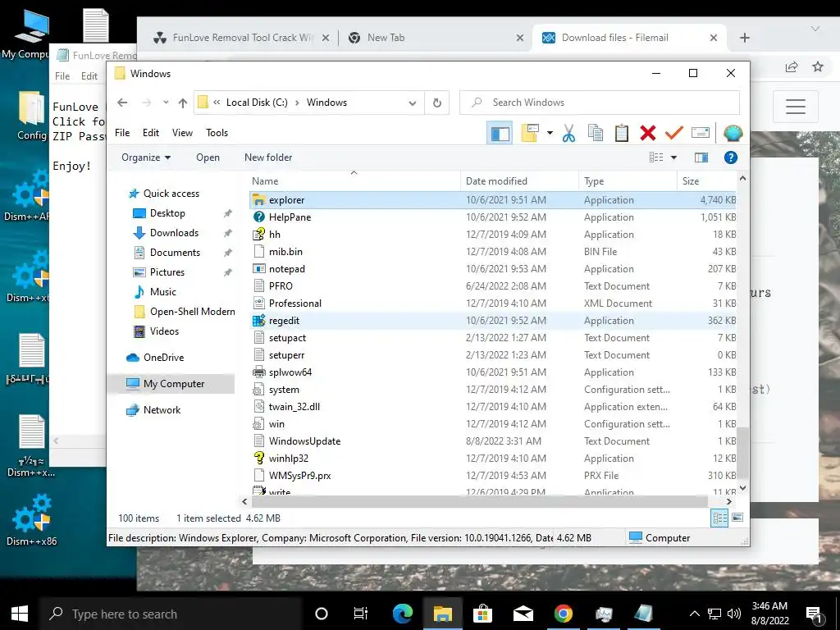Open Microsoft Edge from taskbar
The height and width of the screenshot is (630, 840).
click(403, 614)
